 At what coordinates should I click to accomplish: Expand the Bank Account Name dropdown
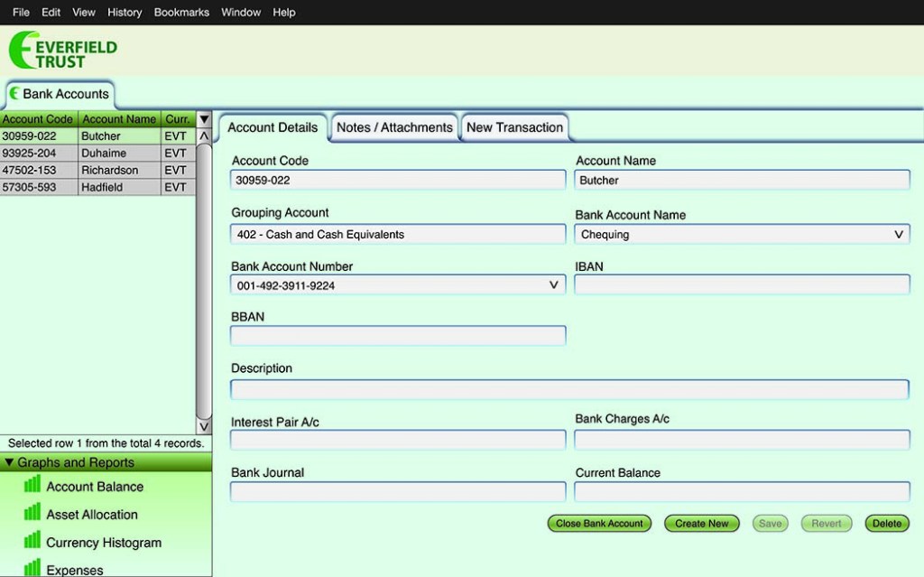click(899, 235)
